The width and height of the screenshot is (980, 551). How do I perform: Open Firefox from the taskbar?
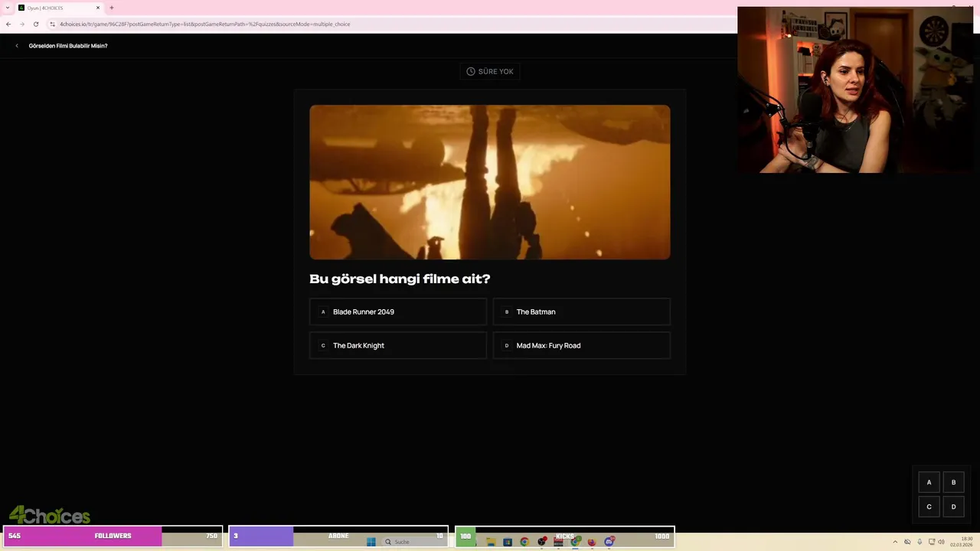[x=592, y=542]
